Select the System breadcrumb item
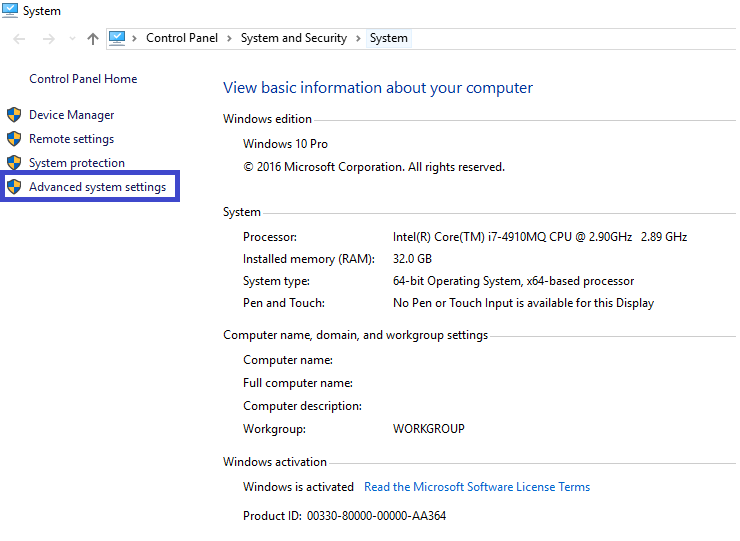This screenshot has height=541, width=740. (x=388, y=38)
